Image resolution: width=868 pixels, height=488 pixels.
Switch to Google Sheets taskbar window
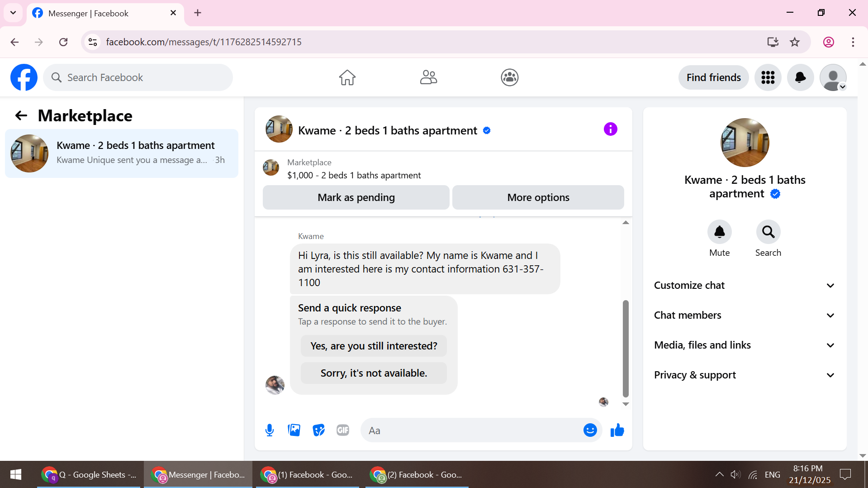89,474
